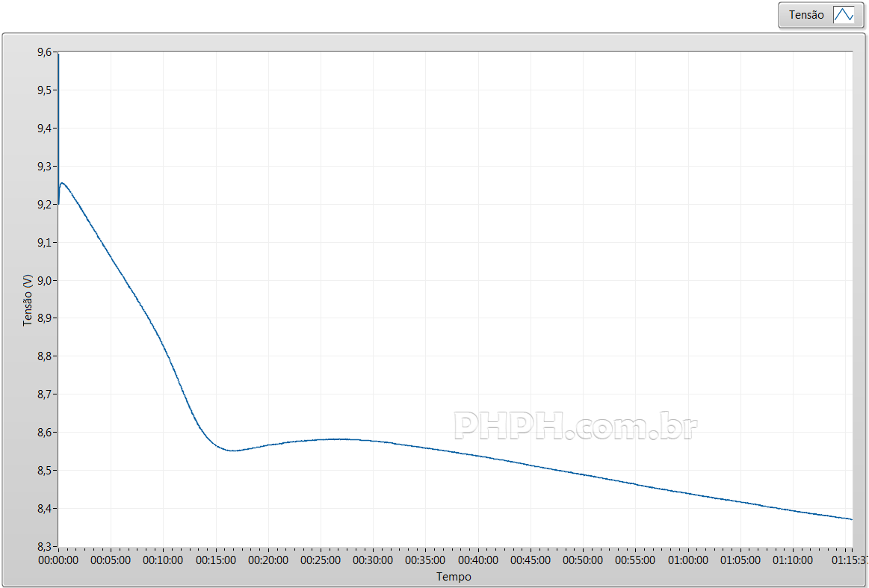Click the PHPH.com.br watermark text
Viewport: 869px width, 588px height.
click(x=575, y=427)
